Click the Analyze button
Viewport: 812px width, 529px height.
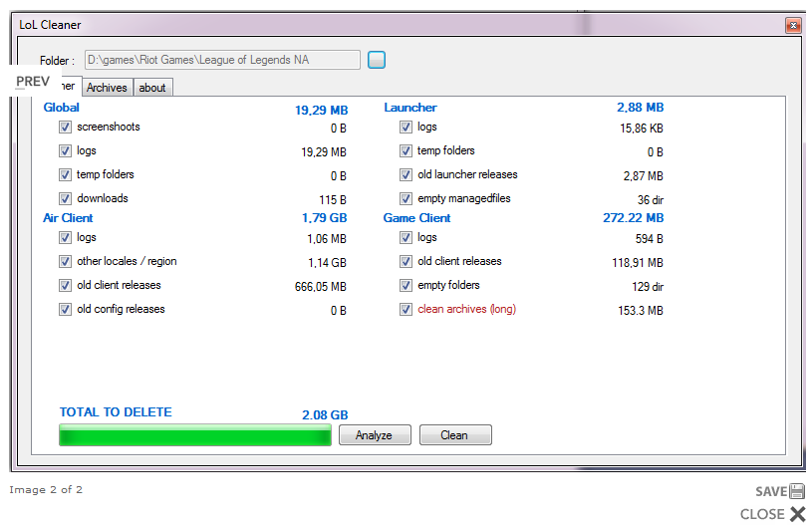[x=375, y=435]
